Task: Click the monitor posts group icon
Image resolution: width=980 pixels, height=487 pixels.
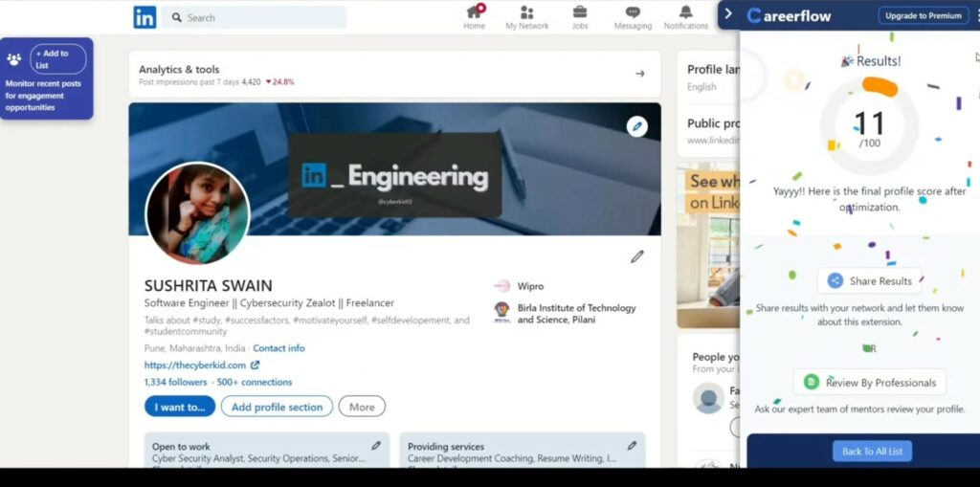Action: (13, 59)
